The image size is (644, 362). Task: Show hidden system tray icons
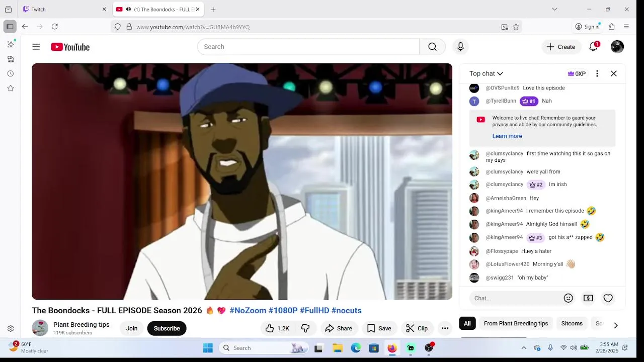pyautogui.click(x=524, y=348)
